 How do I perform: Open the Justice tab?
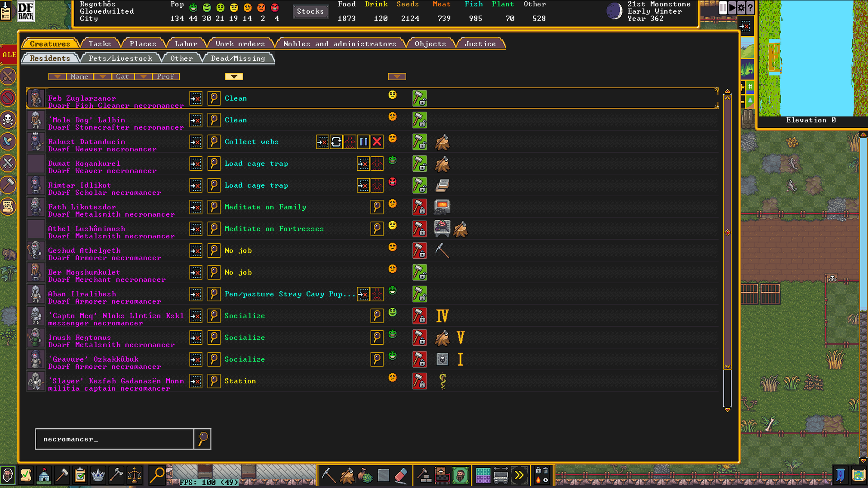click(480, 44)
